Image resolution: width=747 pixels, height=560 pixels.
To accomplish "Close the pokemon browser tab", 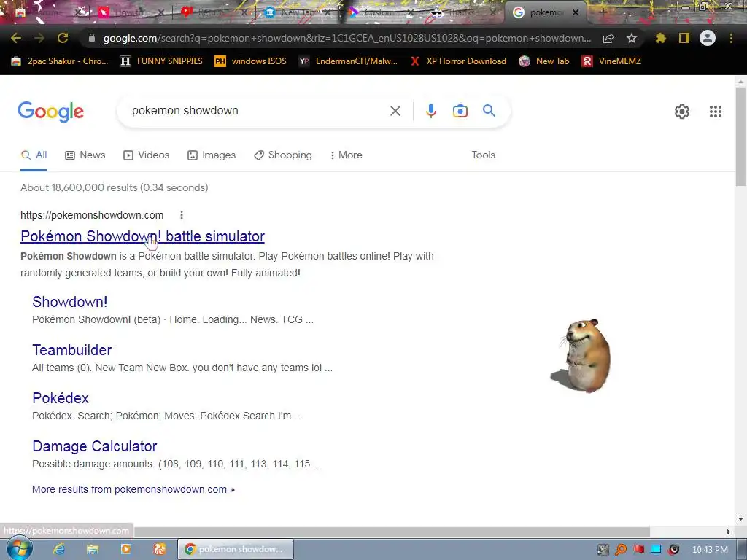I will click(576, 13).
